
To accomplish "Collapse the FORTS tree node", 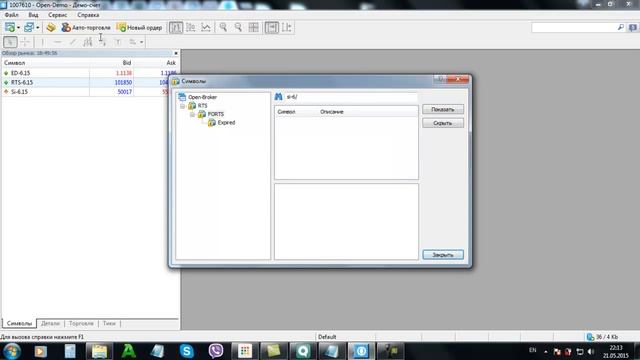I will 192,114.
